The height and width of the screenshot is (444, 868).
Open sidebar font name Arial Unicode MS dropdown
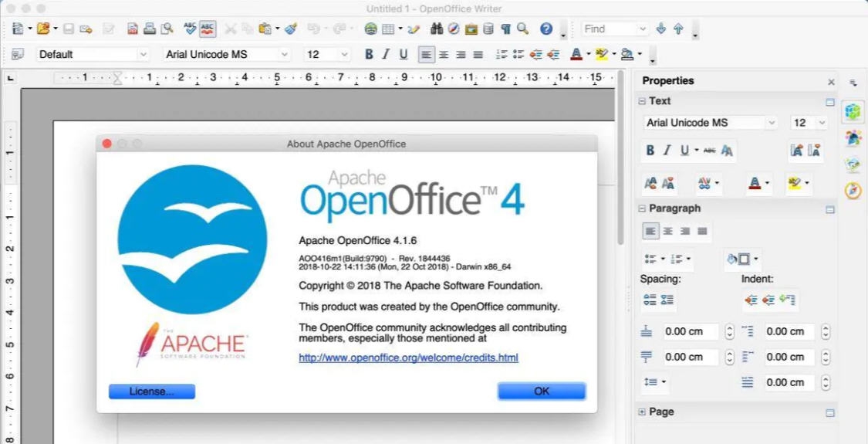[x=771, y=123]
